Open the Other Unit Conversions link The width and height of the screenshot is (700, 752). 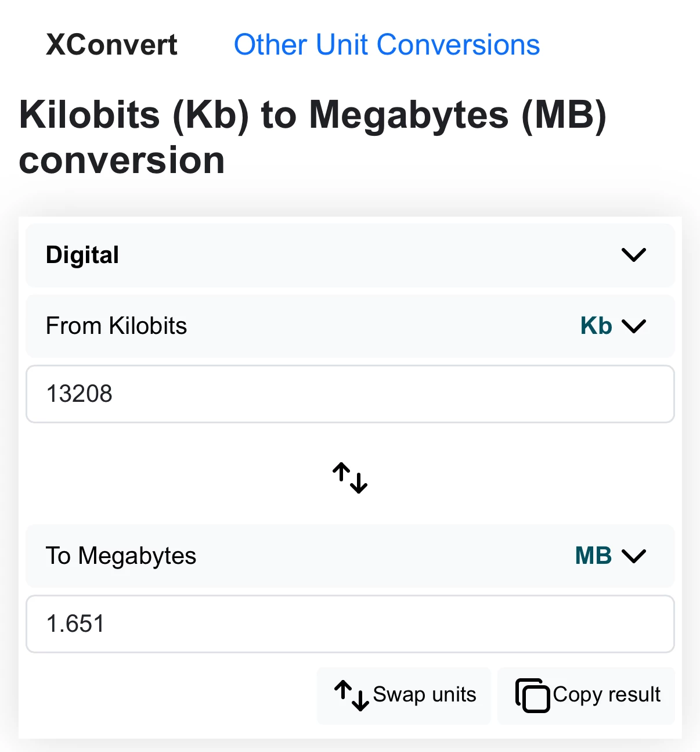point(387,45)
